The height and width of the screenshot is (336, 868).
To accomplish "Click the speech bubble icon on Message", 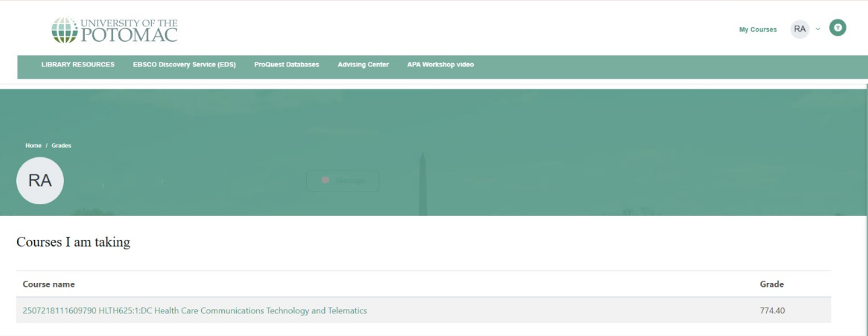I will tap(326, 180).
